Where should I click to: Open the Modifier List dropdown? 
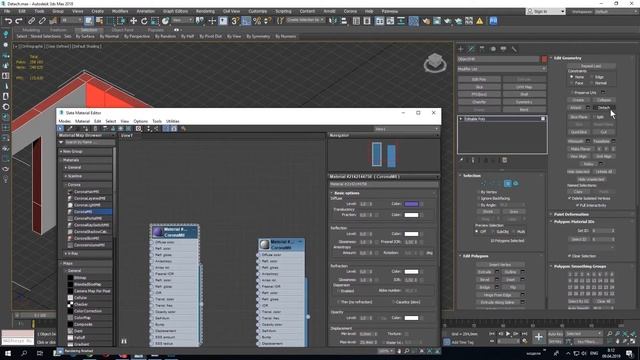[502, 69]
